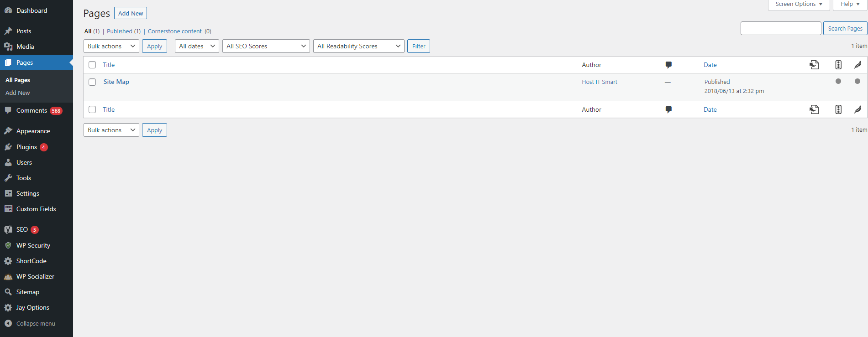Sort by Title column header
The height and width of the screenshot is (337, 868).
109,65
